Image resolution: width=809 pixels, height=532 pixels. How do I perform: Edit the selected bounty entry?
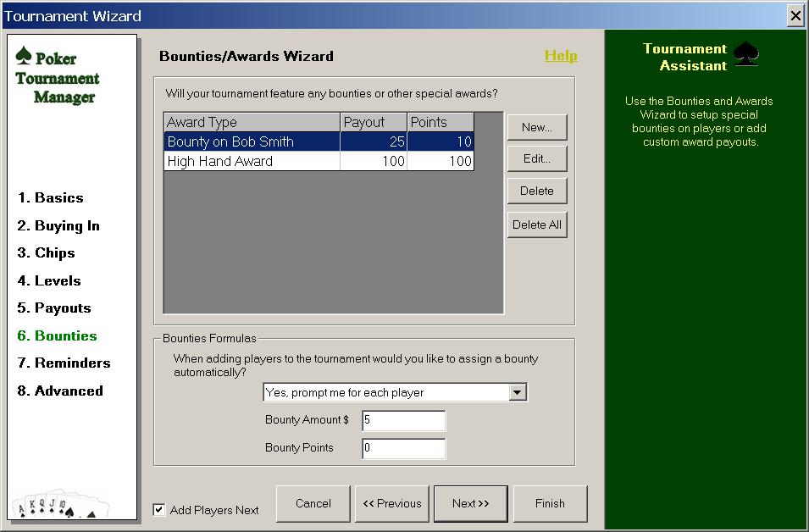536,158
